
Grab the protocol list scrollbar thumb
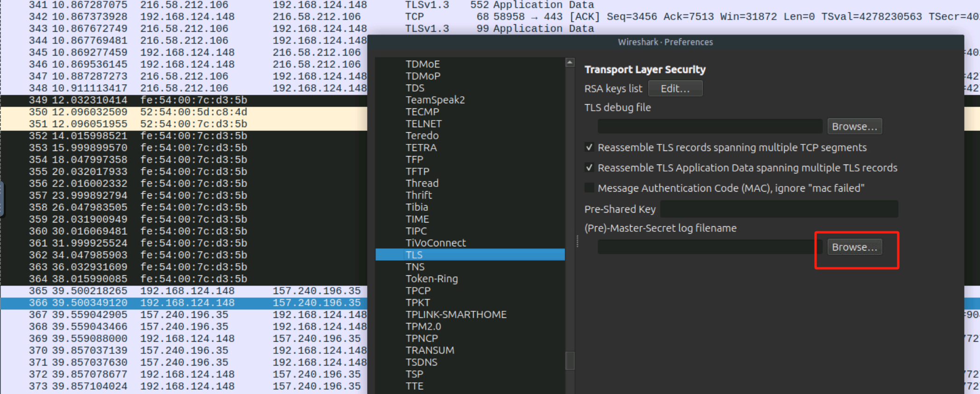pyautogui.click(x=570, y=360)
